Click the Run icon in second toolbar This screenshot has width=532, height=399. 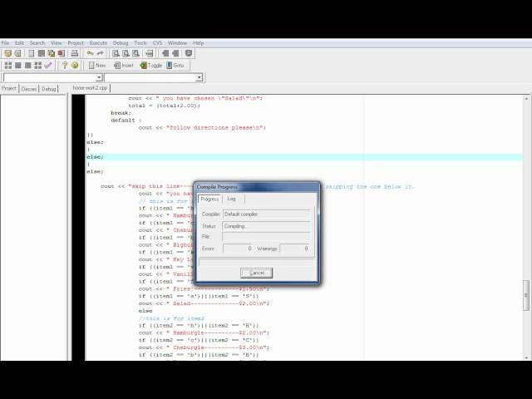pyautogui.click(x=18, y=65)
